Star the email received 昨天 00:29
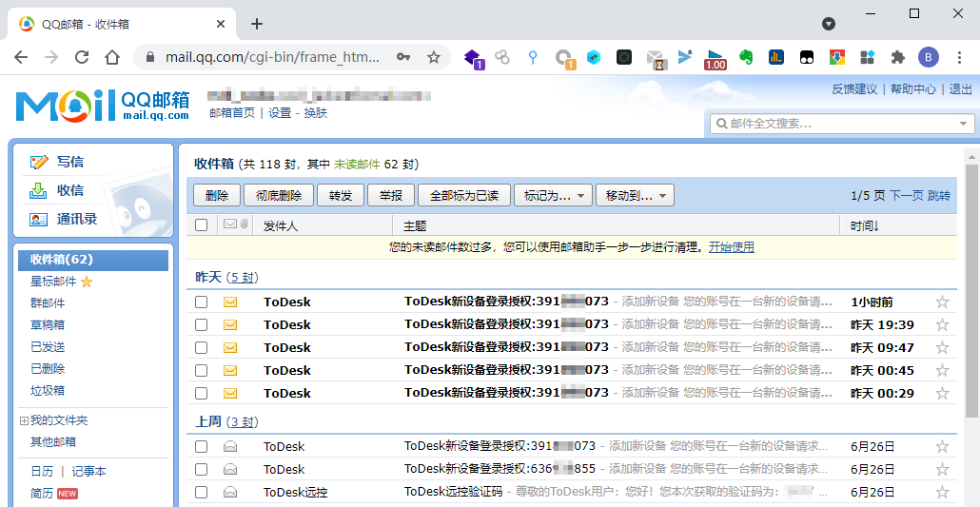This screenshot has height=507, width=980. click(943, 393)
